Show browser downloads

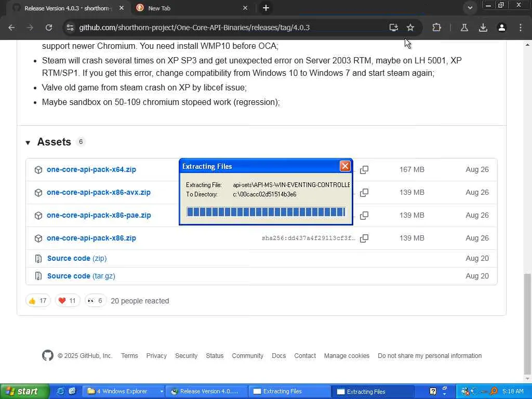(x=483, y=28)
